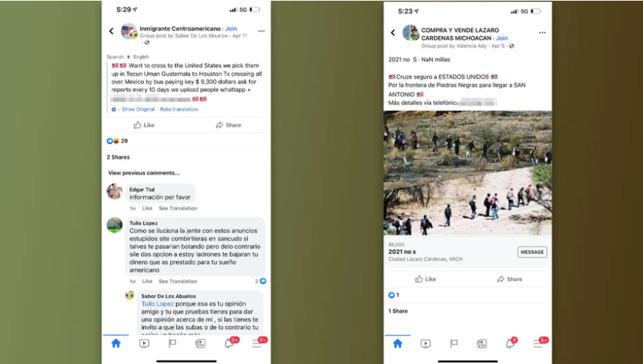Select Home tab in left phone
643x364 pixels.
pos(116,343)
